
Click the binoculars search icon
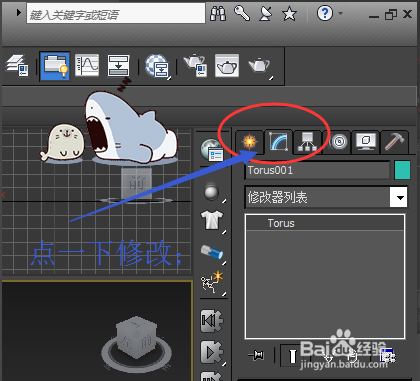(x=218, y=14)
